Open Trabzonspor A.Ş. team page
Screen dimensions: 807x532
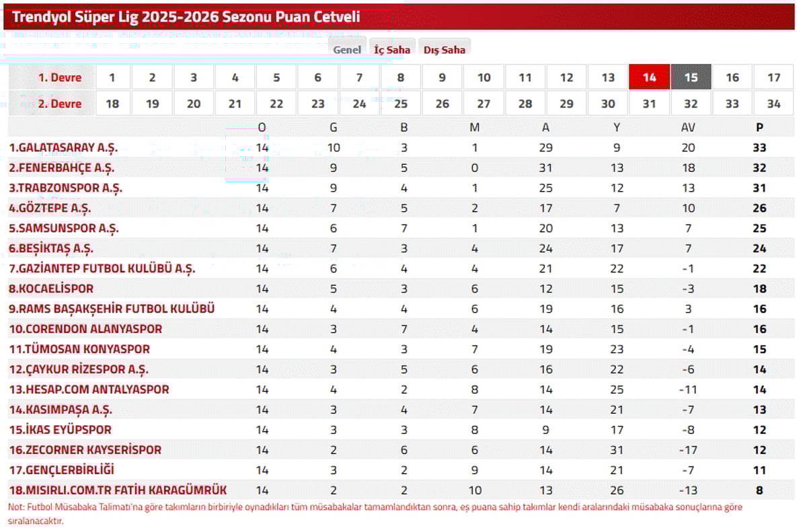[x=65, y=188]
